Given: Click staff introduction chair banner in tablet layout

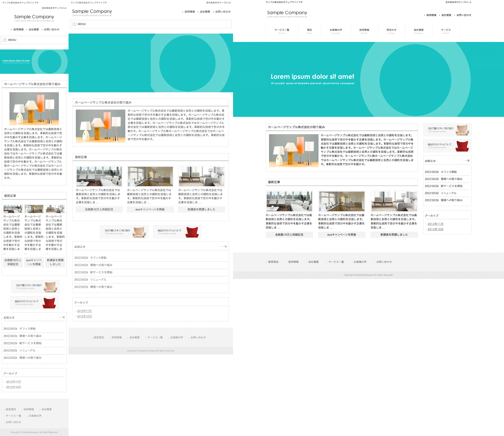Looking at the screenshot, I should pos(124,232).
